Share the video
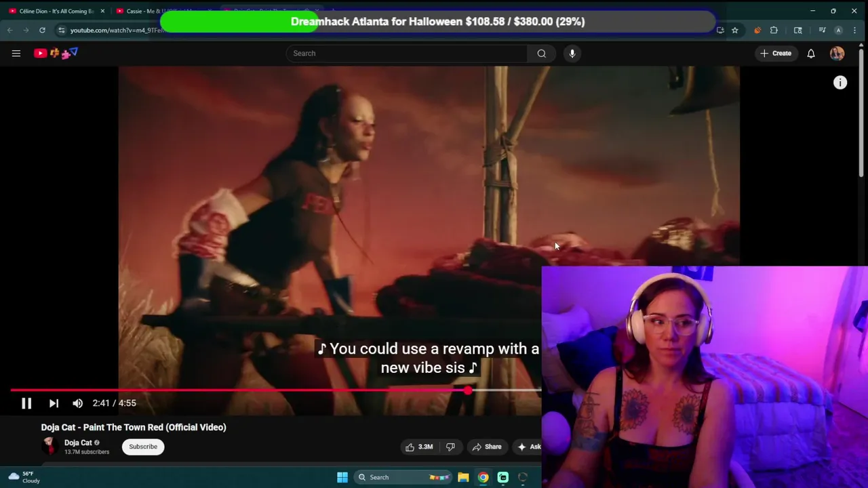This screenshot has height=488, width=868. (487, 447)
